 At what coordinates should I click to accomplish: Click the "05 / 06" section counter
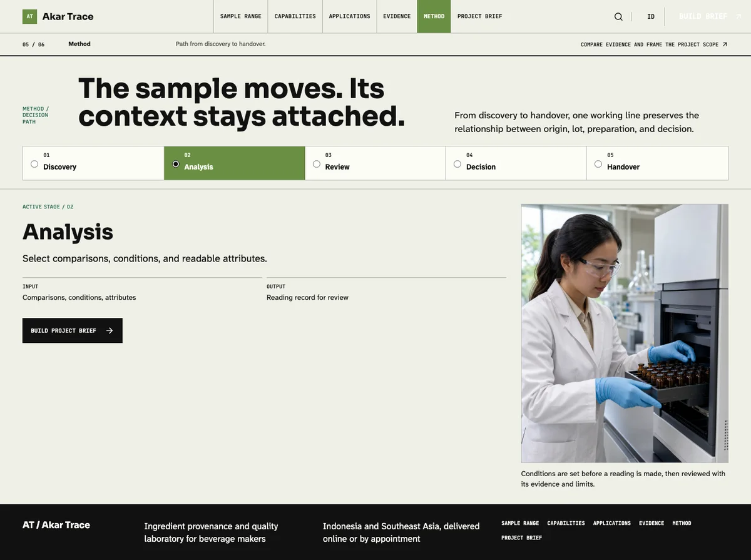pos(34,44)
